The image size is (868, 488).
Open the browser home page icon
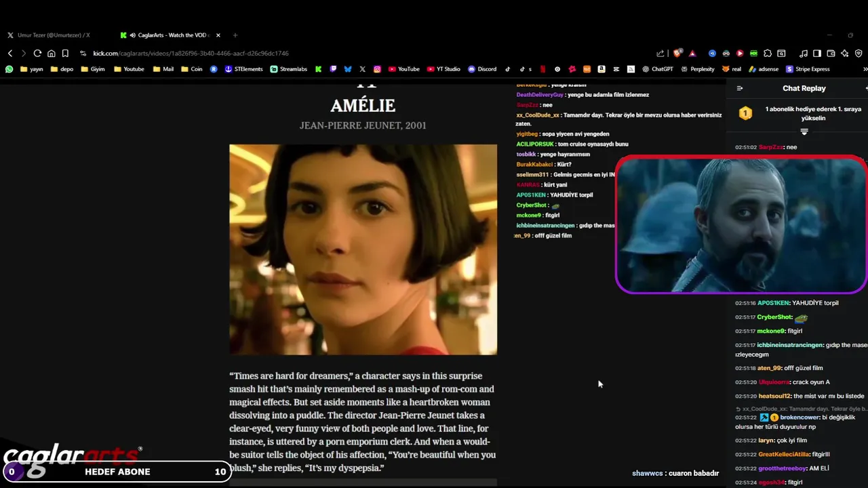[x=51, y=54]
